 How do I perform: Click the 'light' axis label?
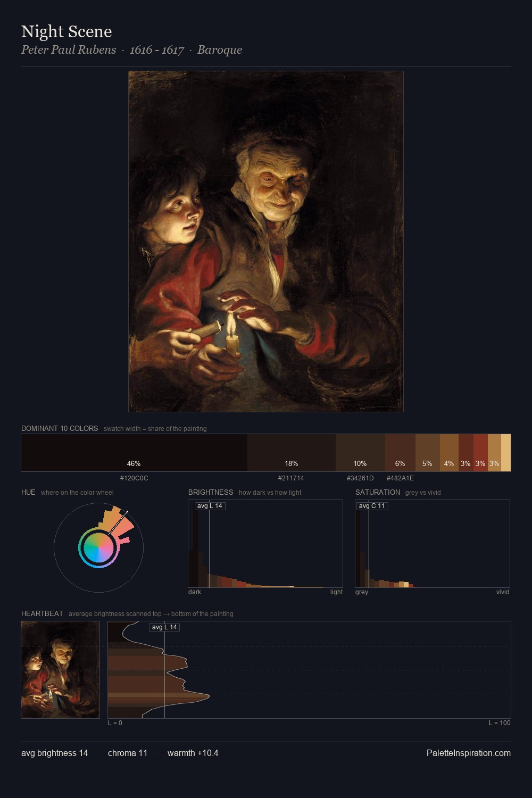point(336,592)
